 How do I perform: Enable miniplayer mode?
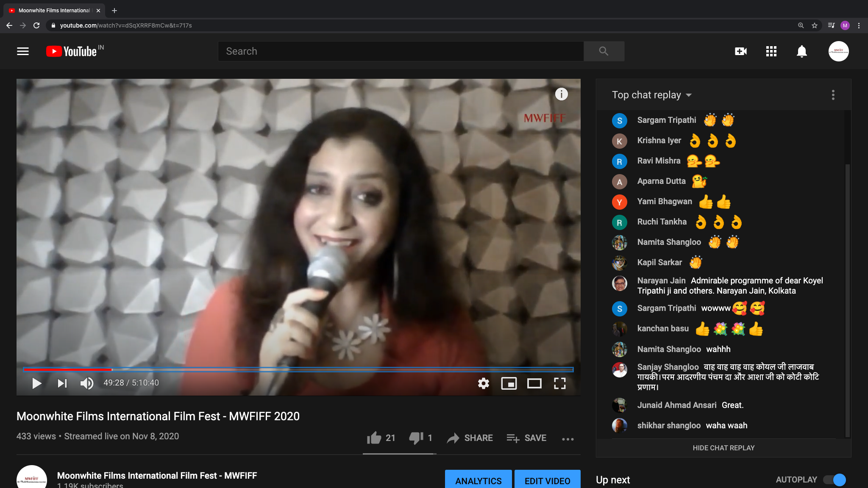pyautogui.click(x=509, y=383)
